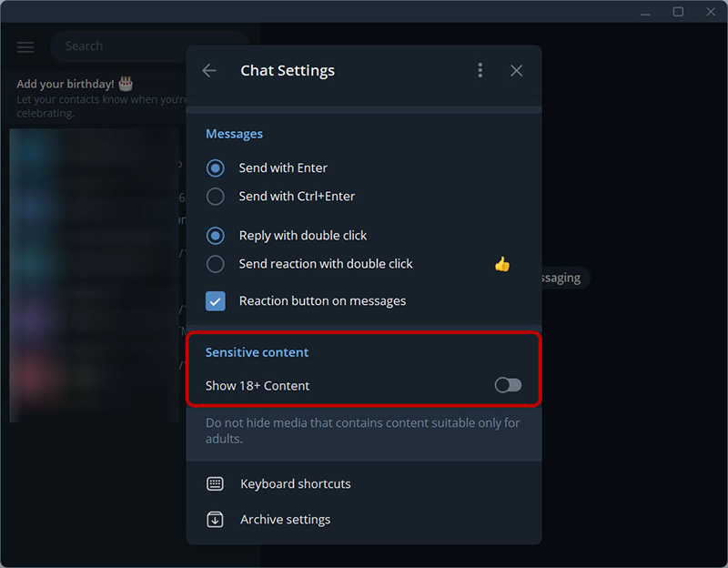
Task: Minimize the Telegram window
Action: coord(645,12)
